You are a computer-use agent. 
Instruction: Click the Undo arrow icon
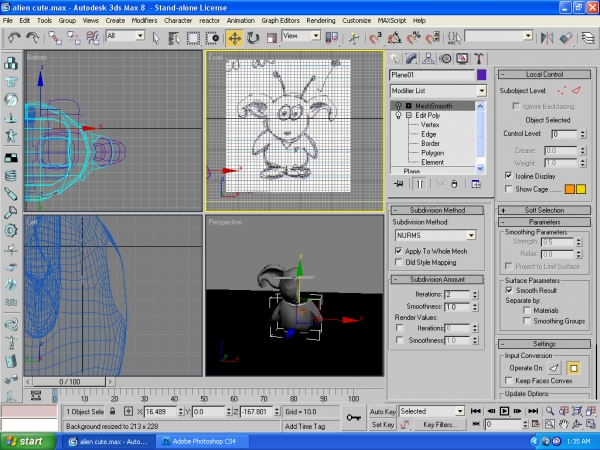coord(14,38)
